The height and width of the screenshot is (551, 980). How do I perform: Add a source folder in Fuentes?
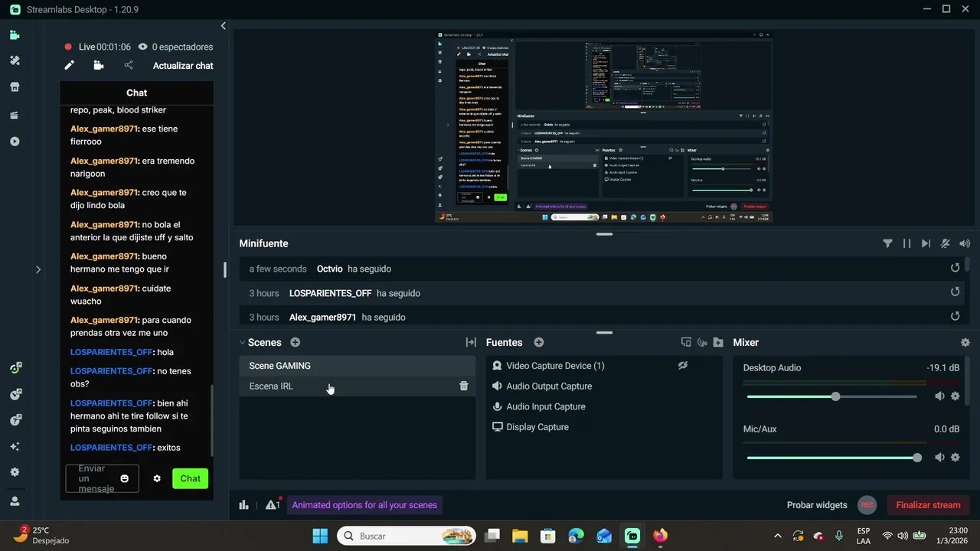pos(718,343)
